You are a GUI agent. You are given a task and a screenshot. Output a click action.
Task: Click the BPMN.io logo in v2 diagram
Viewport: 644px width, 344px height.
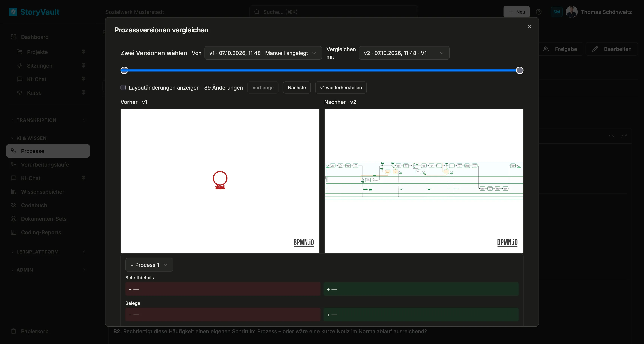click(x=507, y=242)
